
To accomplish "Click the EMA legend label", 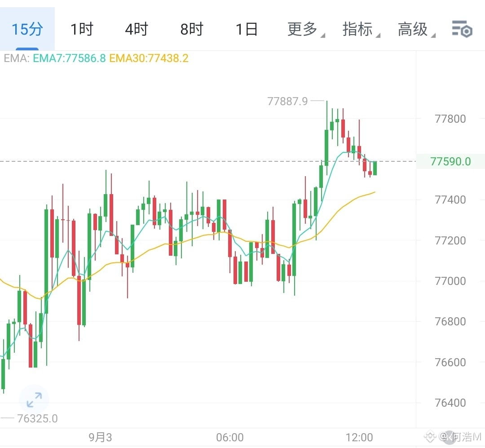I will pyautogui.click(x=17, y=58).
